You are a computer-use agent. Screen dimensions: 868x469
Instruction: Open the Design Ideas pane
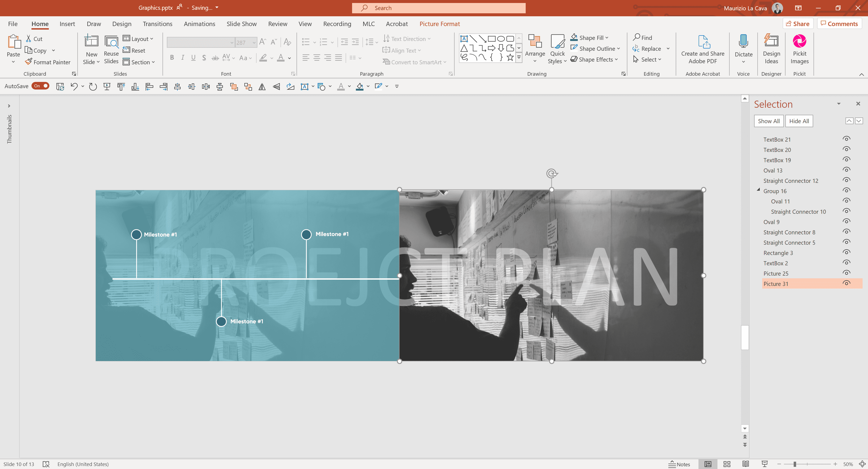tap(771, 49)
